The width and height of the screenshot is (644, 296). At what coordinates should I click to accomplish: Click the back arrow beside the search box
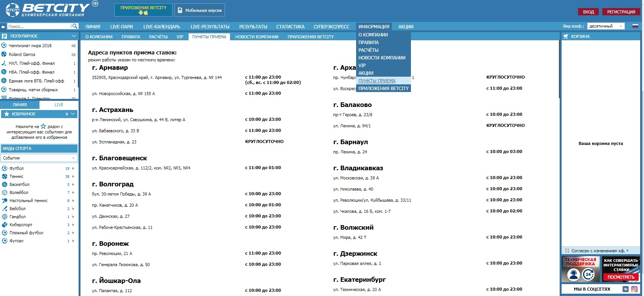coord(3,27)
